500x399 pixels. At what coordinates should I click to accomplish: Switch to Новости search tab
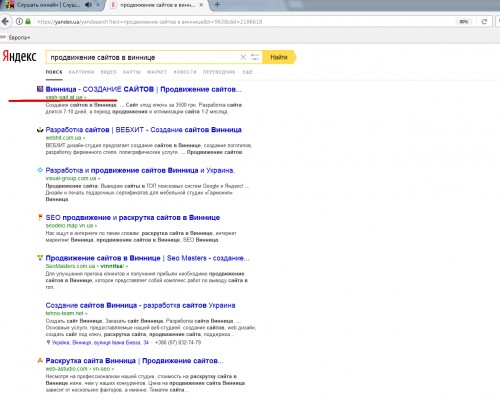click(185, 72)
